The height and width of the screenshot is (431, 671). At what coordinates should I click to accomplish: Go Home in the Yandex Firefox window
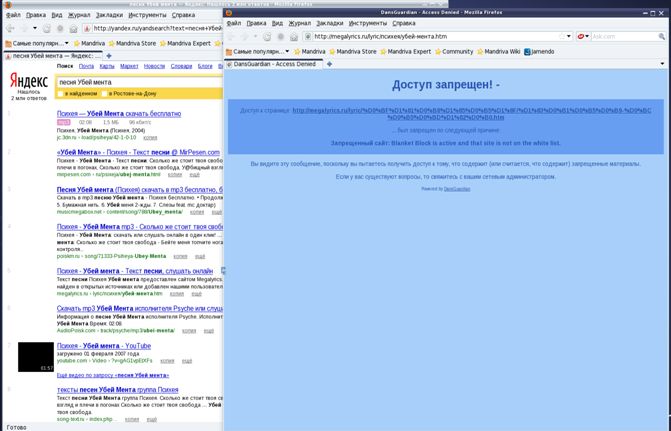[x=73, y=29]
